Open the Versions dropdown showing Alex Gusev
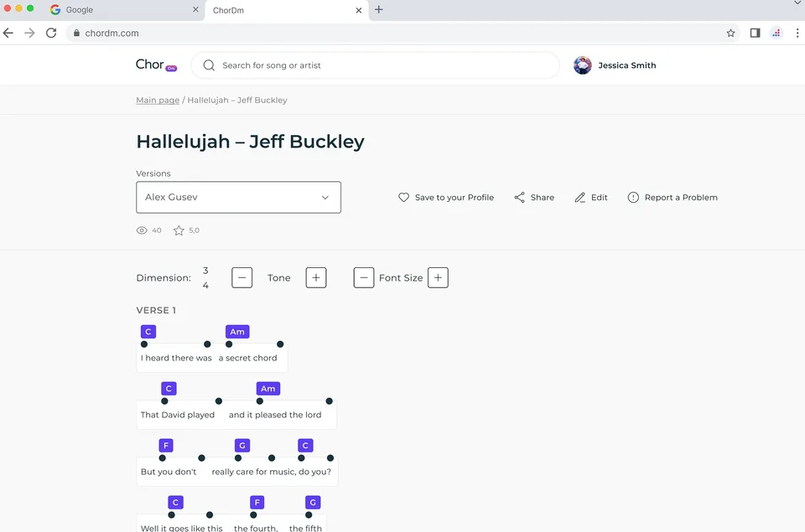This screenshot has height=532, width=805. [x=238, y=197]
